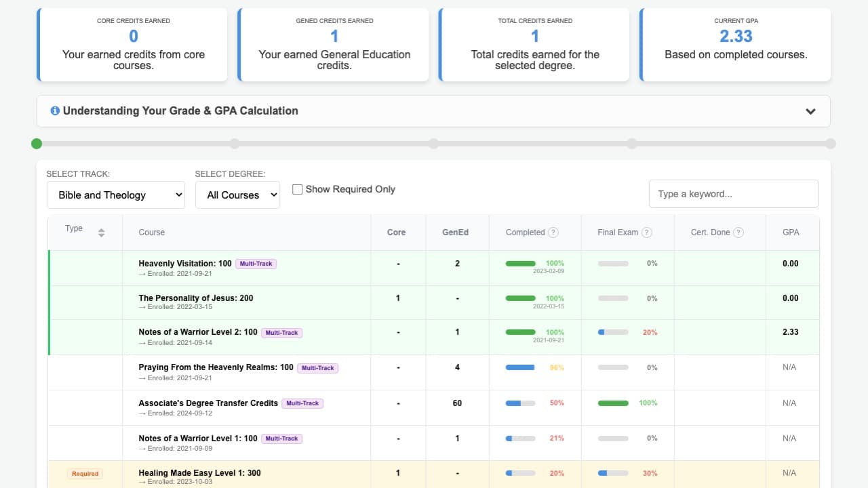
Task: Sort by the Core column header
Action: (396, 232)
